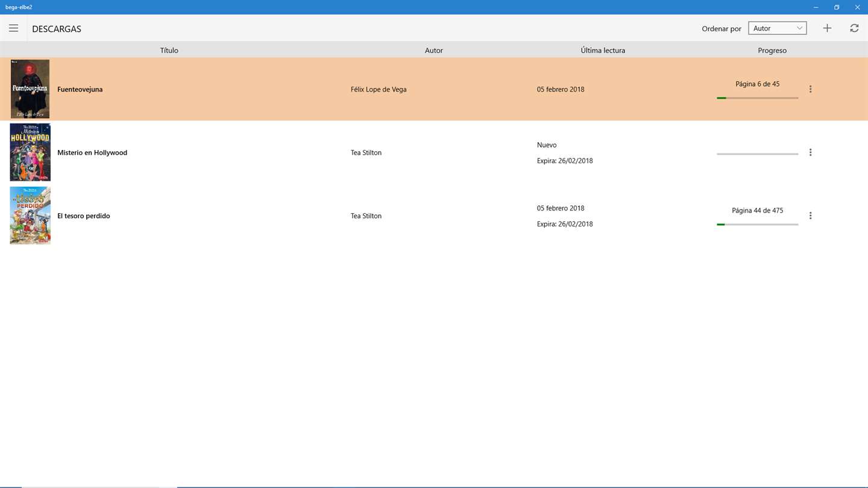Viewport: 868px width, 488px height.
Task: Click the 05 febrero 2018 date for Fuenteovejuna
Action: pyautogui.click(x=561, y=89)
